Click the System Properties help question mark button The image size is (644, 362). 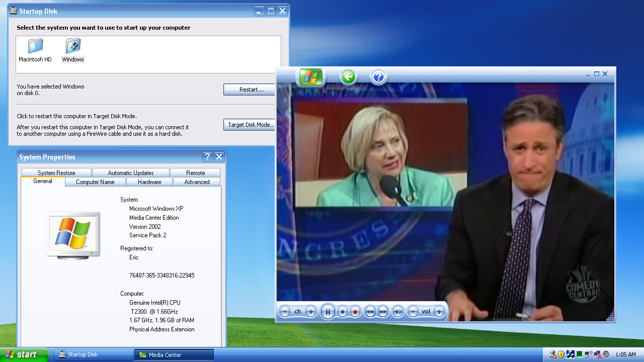(x=207, y=157)
